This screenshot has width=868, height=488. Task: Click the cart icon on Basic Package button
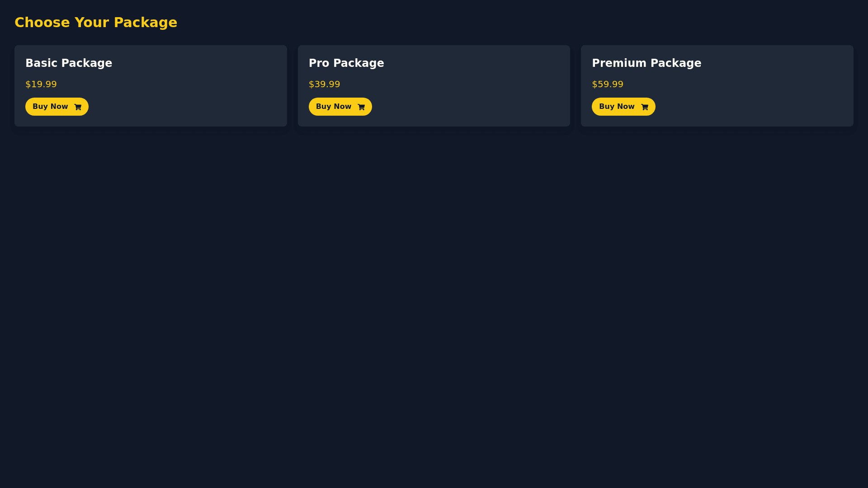[78, 107]
